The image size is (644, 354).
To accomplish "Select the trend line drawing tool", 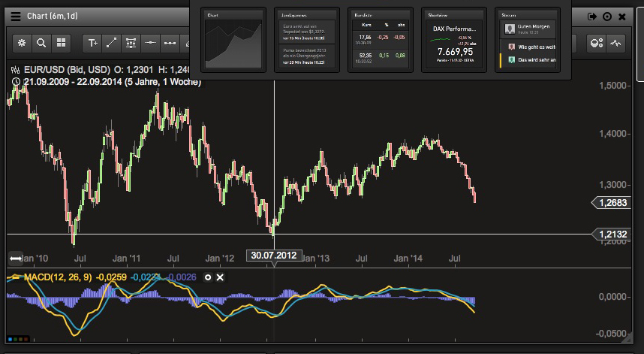I will pyautogui.click(x=111, y=43).
